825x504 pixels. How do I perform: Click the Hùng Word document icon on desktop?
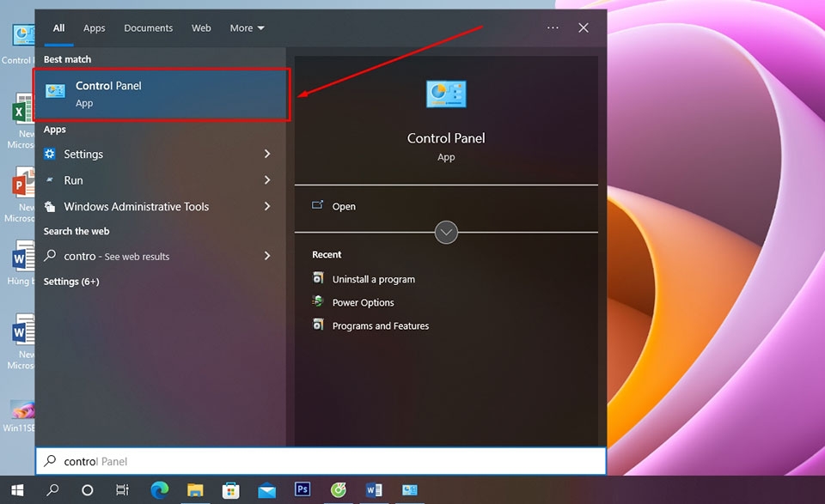tap(23, 256)
